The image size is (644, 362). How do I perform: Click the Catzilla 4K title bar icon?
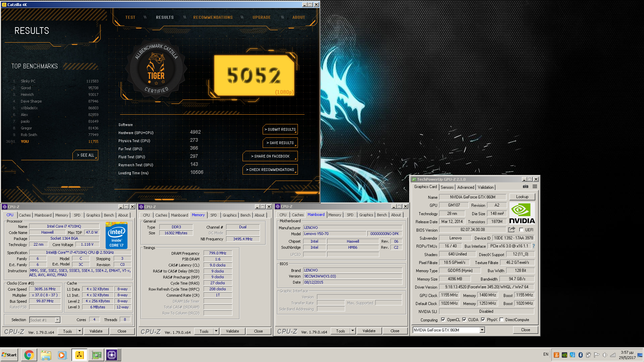point(4,5)
